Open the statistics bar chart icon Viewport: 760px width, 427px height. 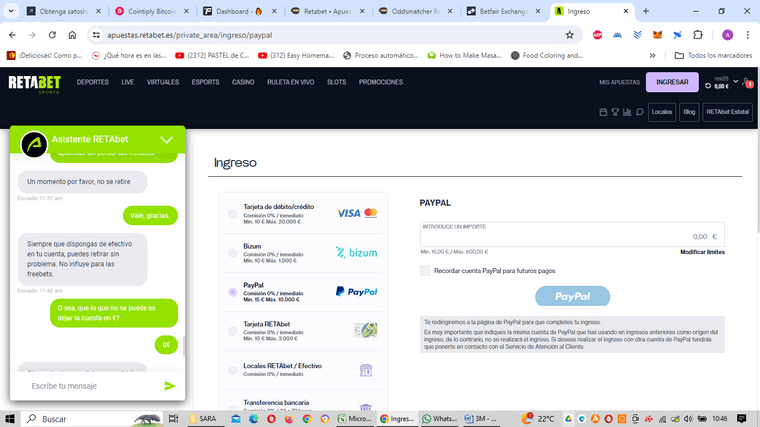point(627,112)
